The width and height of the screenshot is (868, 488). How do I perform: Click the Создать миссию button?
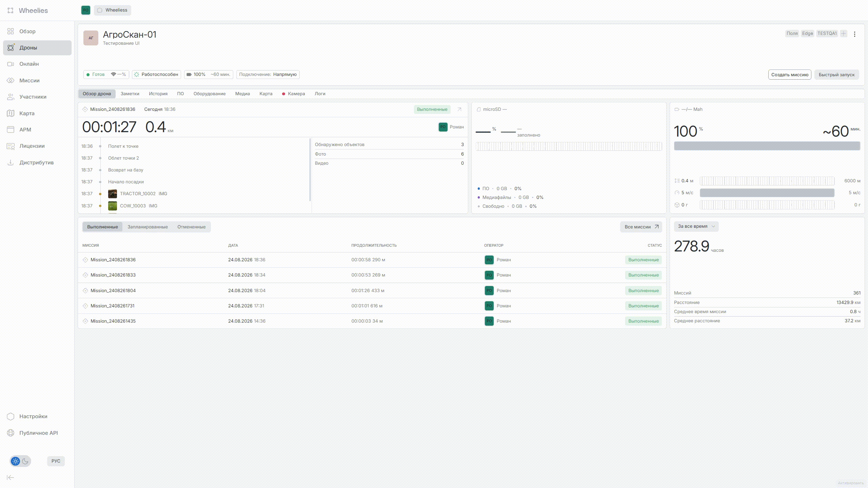coord(790,75)
